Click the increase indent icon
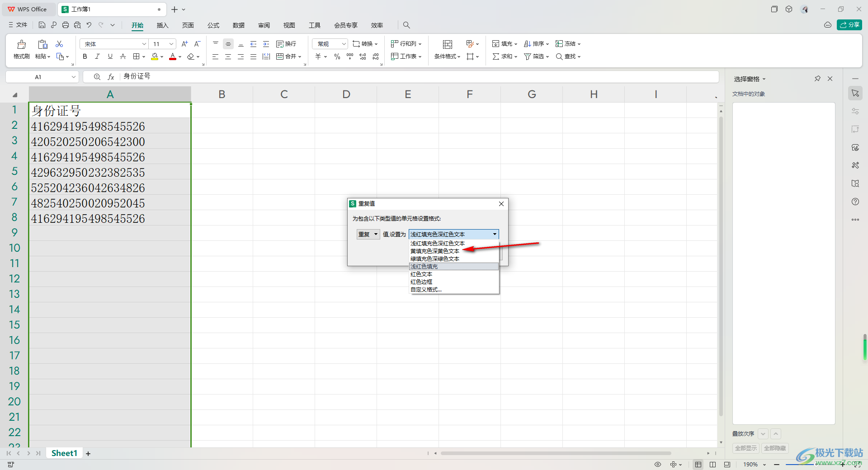The width and height of the screenshot is (868, 470). pyautogui.click(x=266, y=44)
